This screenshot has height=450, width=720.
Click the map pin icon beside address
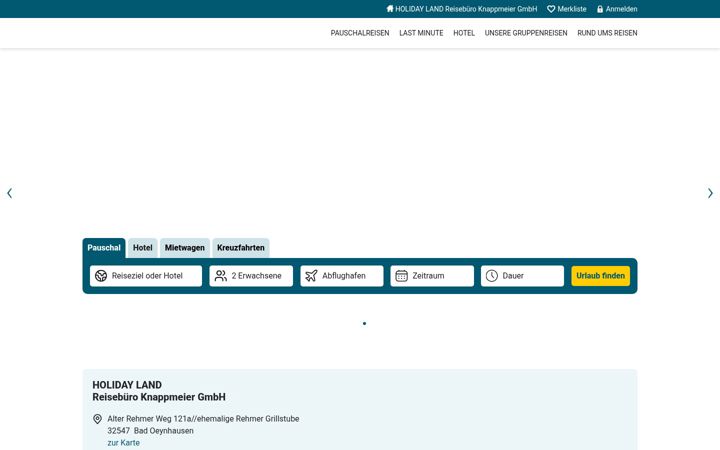[97, 419]
